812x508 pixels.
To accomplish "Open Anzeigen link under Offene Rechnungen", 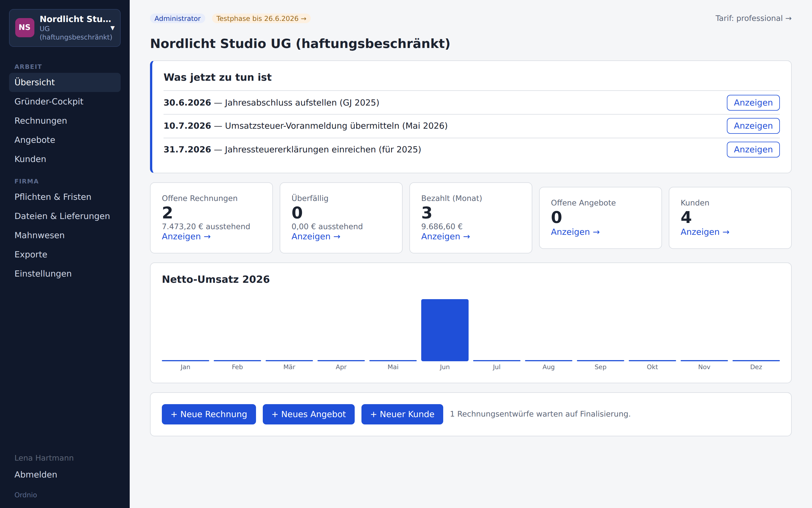I will pyautogui.click(x=186, y=237).
